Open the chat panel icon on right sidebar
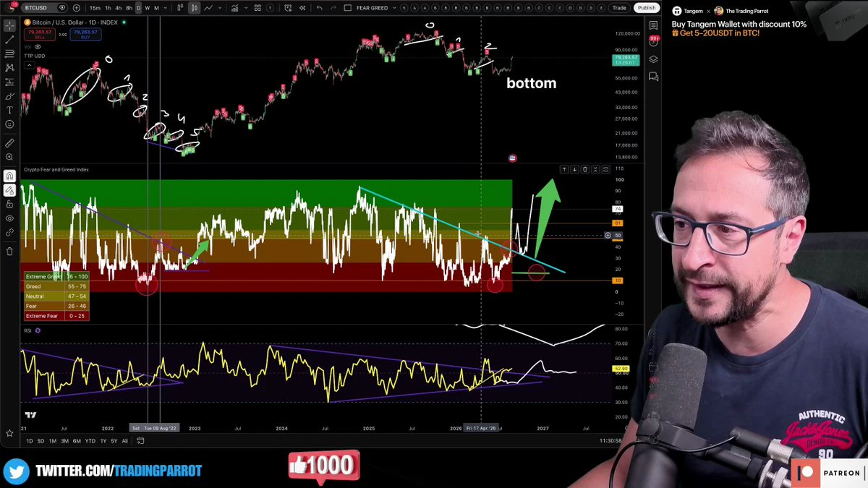 [653, 76]
